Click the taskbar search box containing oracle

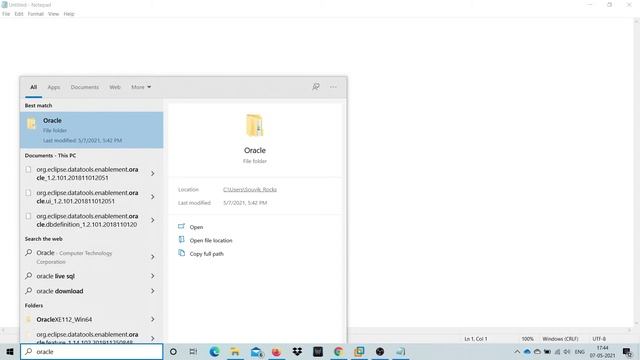[x=91, y=351]
